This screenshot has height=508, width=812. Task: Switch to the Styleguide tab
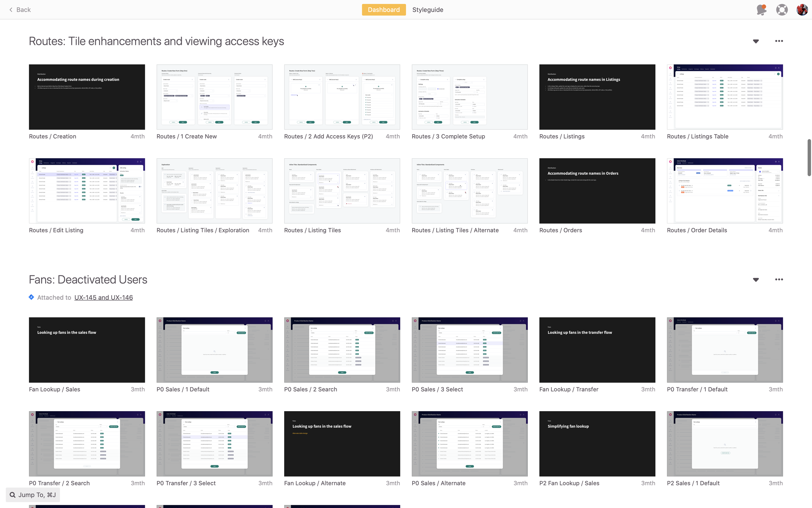point(428,10)
